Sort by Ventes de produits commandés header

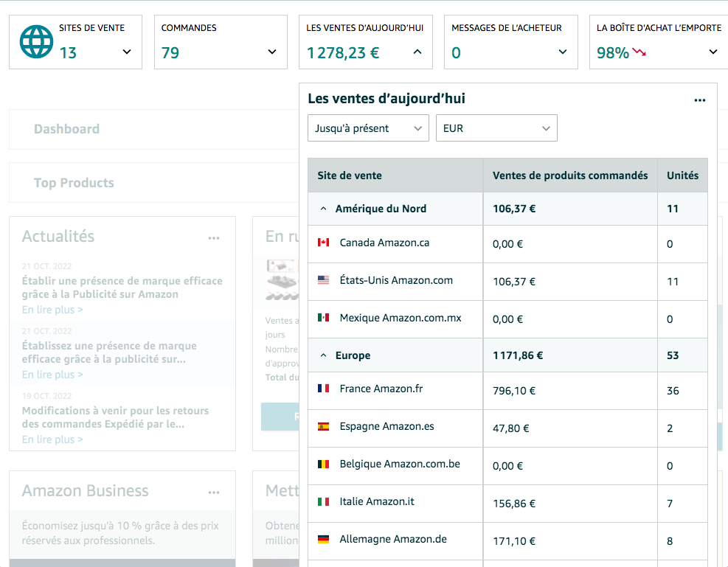click(x=570, y=175)
